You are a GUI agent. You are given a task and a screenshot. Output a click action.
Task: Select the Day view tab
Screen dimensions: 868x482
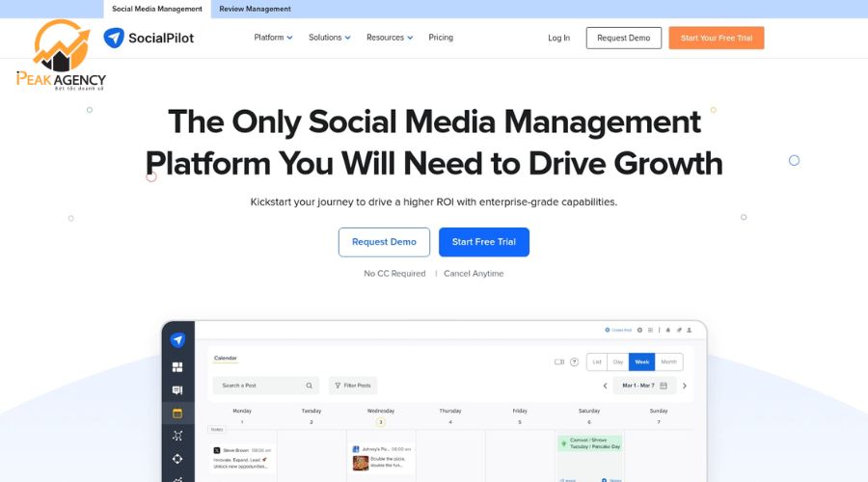pos(618,361)
